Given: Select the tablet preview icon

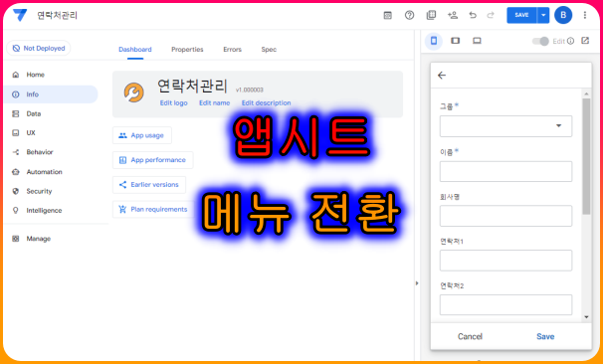Looking at the screenshot, I should (456, 41).
